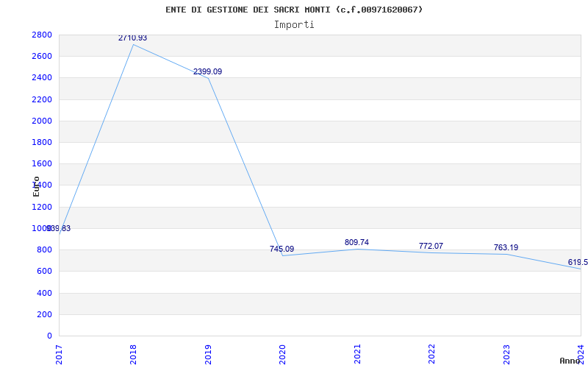Image resolution: width=588 pixels, height=368 pixels.
Task: Click the 2018 x-axis year label
Action: tap(133, 354)
